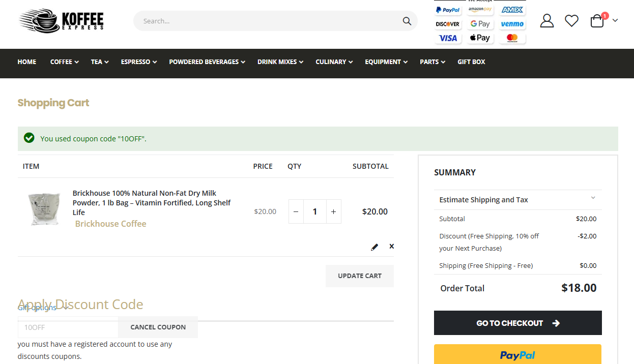Open the wishlist heart icon
The width and height of the screenshot is (634, 364).
tap(571, 21)
